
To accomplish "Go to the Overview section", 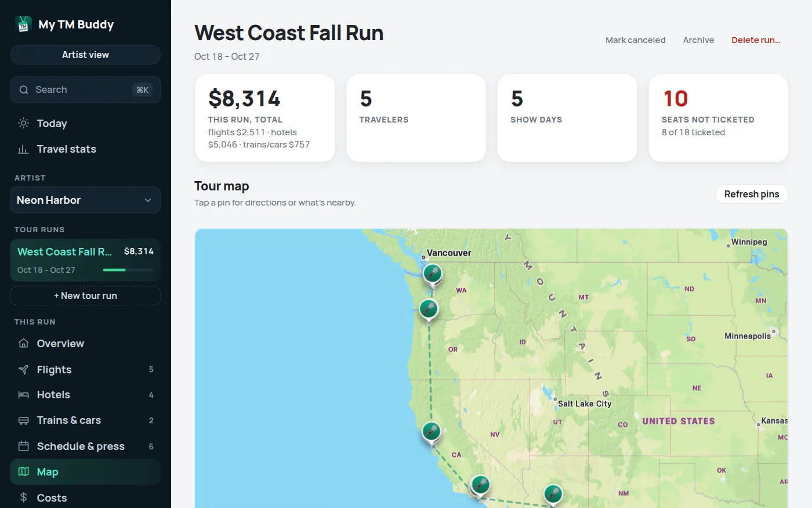I will tap(85, 344).
